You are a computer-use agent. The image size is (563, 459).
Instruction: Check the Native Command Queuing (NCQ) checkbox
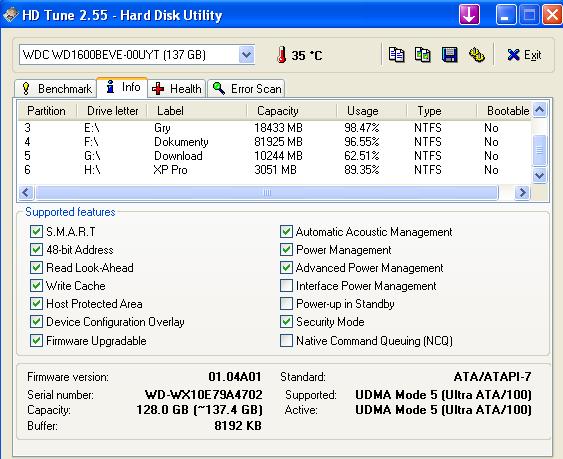pos(286,340)
